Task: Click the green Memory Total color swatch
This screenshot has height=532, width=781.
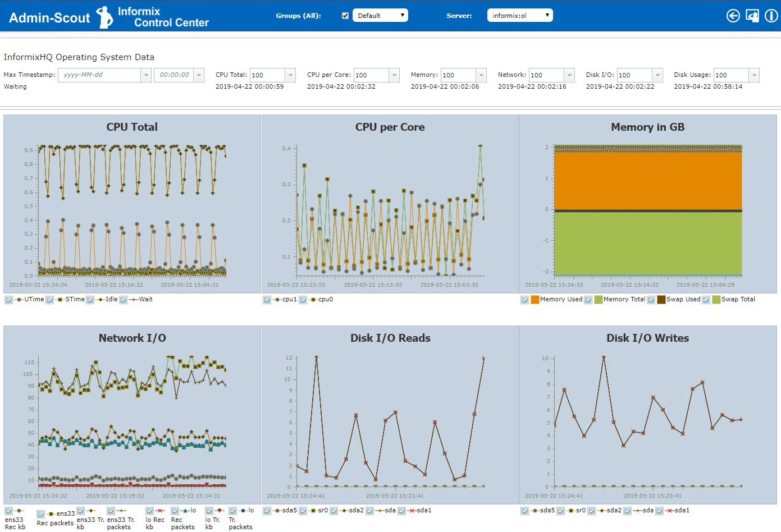Action: 599,300
